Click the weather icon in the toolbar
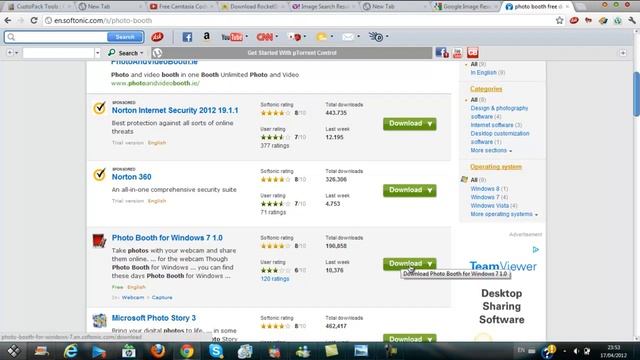Screen dimensions: 640x360 coord(322,37)
